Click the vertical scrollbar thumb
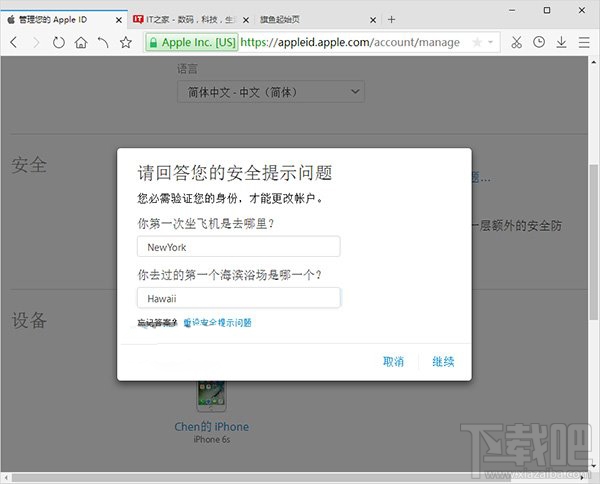Screen dimensions: 600x484 coord(594,242)
